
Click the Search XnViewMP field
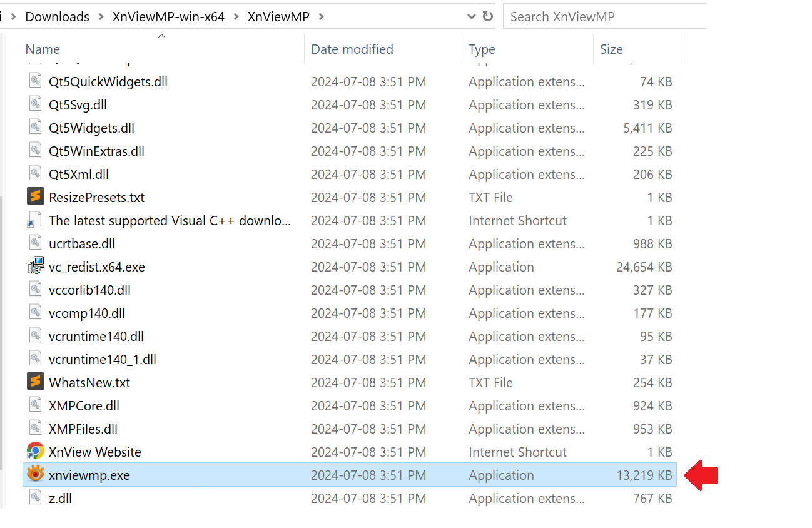click(604, 17)
